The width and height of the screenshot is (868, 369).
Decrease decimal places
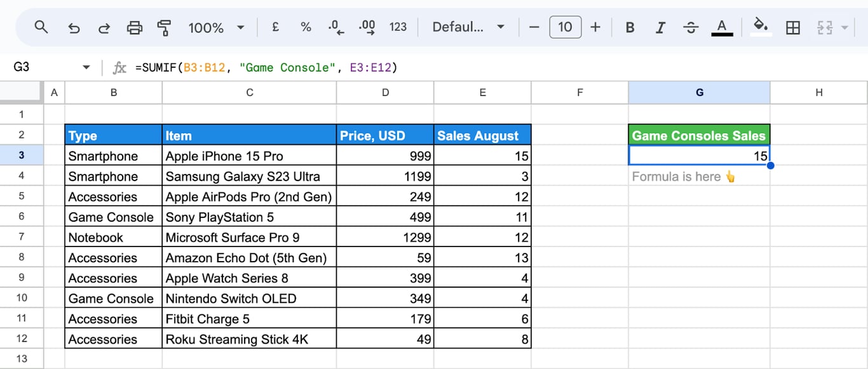click(336, 27)
